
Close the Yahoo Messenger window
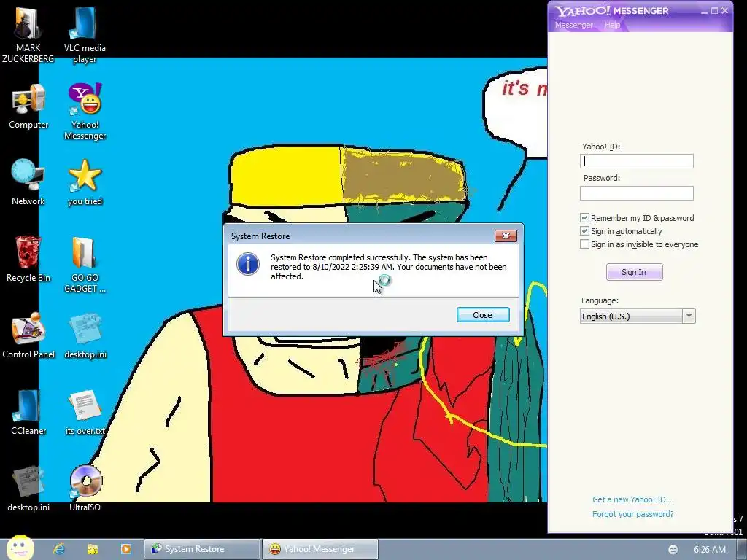[724, 11]
